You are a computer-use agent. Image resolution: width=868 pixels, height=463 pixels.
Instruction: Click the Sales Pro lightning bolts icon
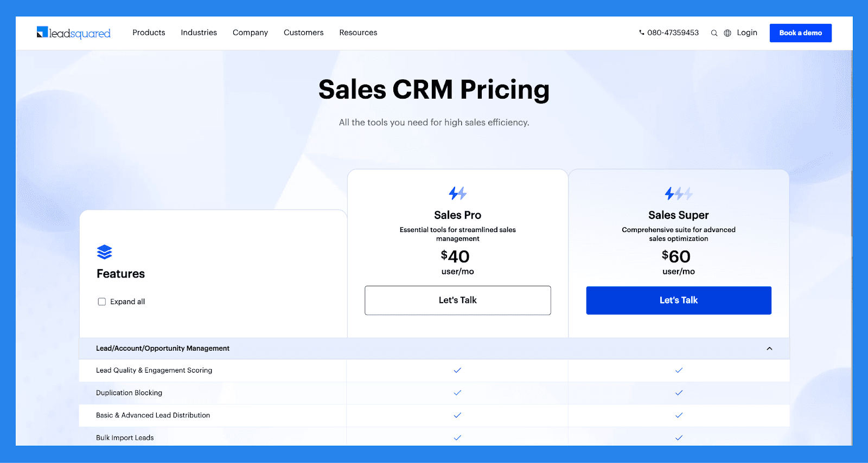[x=458, y=193]
